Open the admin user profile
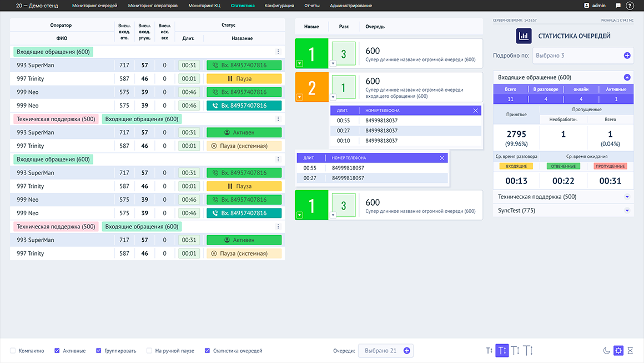The height and width of the screenshot is (363, 644). (595, 6)
